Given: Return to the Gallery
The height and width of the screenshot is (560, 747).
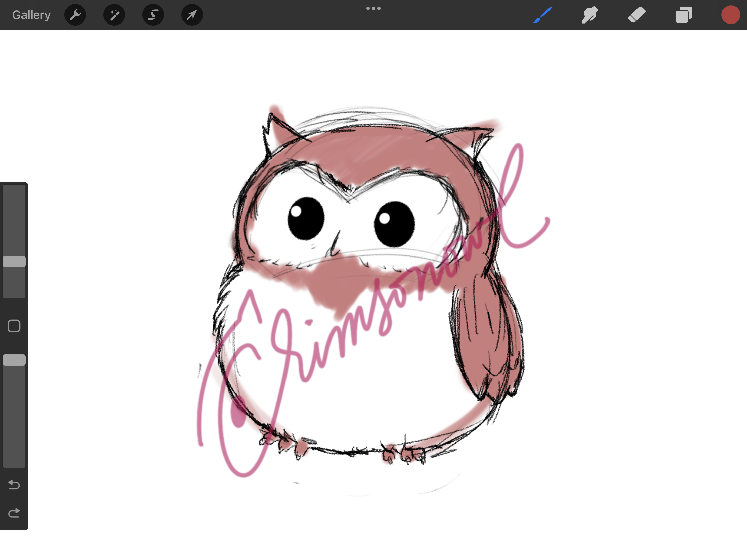Looking at the screenshot, I should point(32,15).
